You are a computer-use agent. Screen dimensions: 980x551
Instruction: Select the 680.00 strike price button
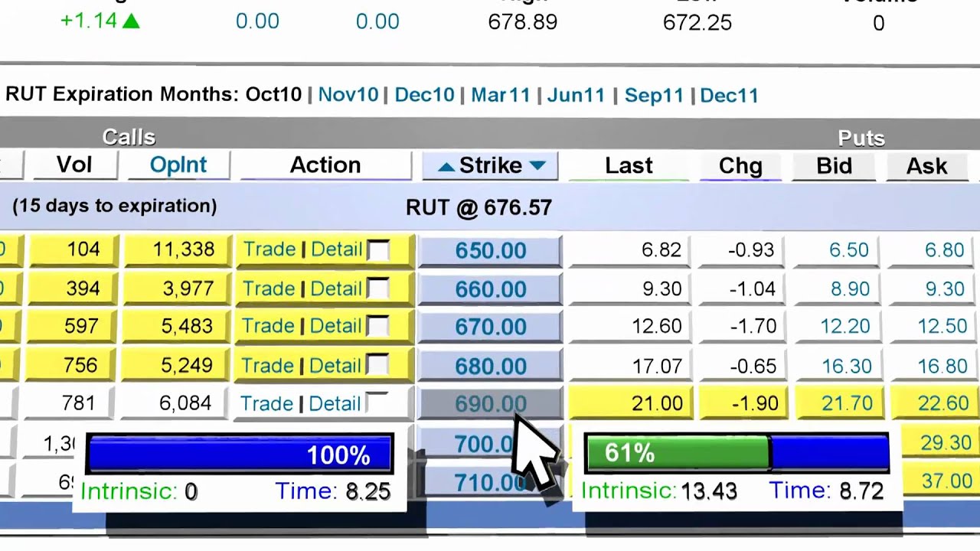tap(490, 366)
